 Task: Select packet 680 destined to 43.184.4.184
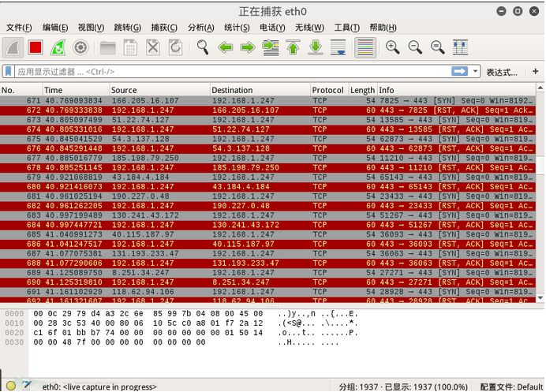click(267, 187)
